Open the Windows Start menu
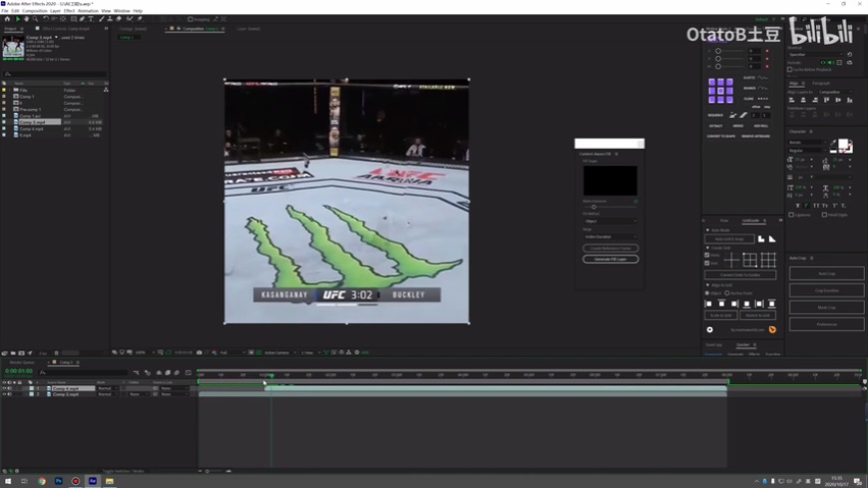Screen dimensions: 868x488 click(8, 481)
